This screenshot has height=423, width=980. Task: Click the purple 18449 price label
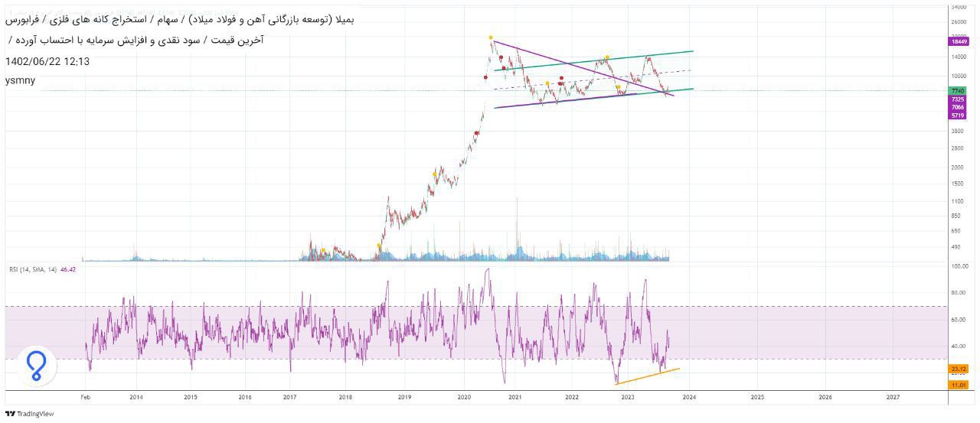[x=959, y=42]
